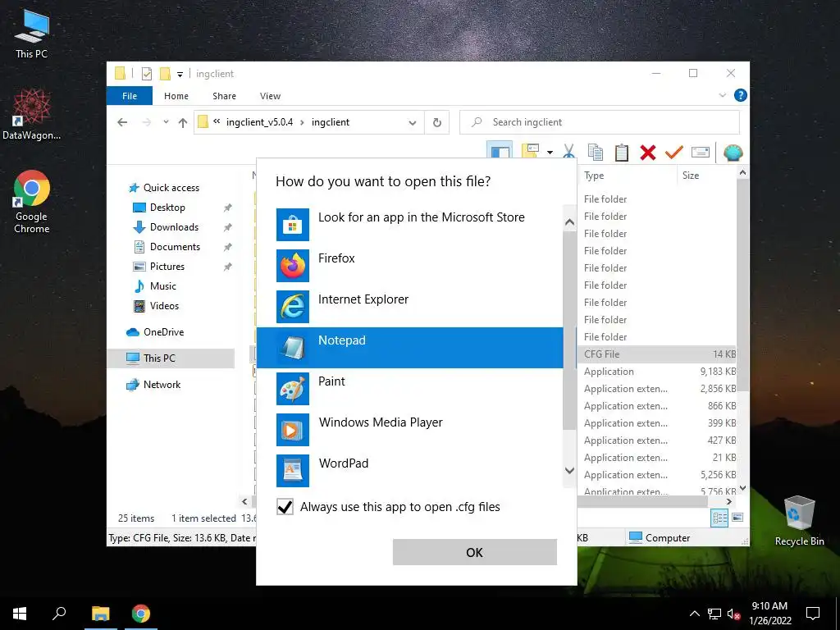
Task: Open taskbar search magnifier
Action: (59, 614)
